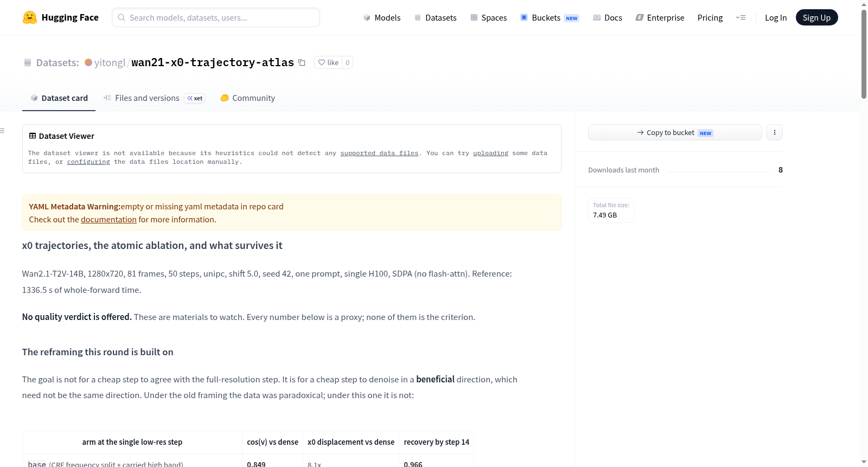Click the 'recovery by step 14' column header
This screenshot has width=868, height=467.
click(x=437, y=442)
